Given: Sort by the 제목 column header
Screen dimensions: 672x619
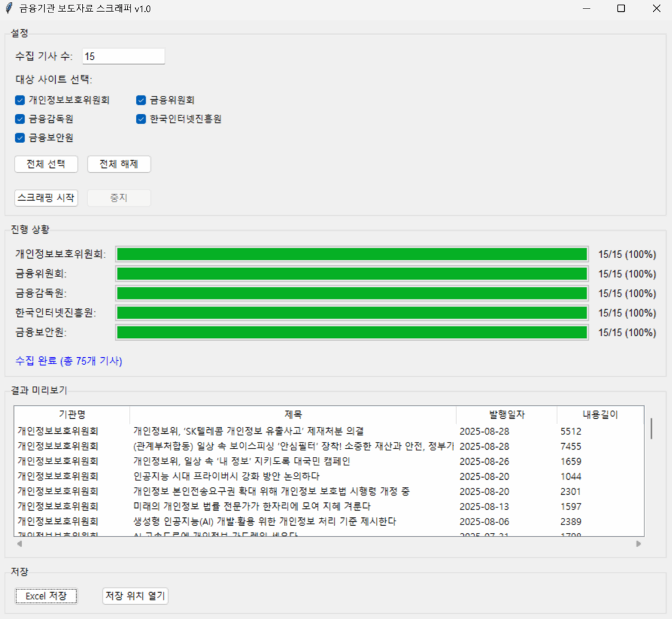Looking at the screenshot, I should pos(293,415).
